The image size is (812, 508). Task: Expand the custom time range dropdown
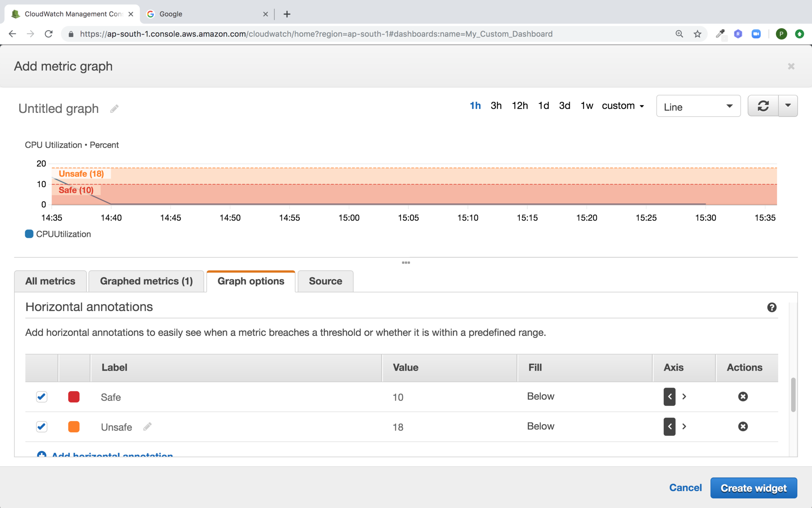(x=623, y=106)
